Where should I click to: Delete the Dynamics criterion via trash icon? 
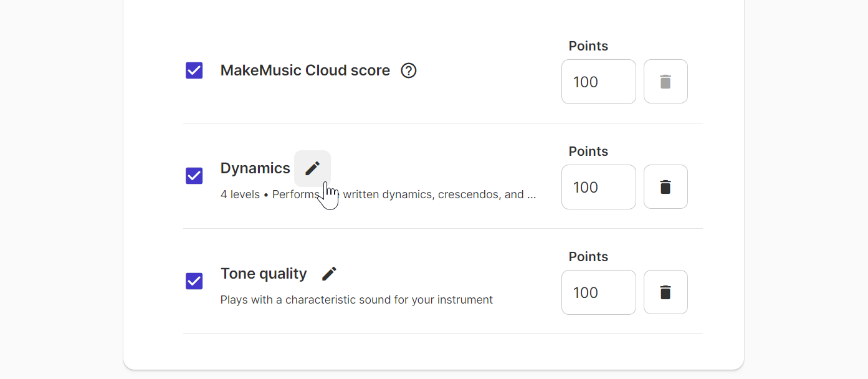tap(665, 187)
